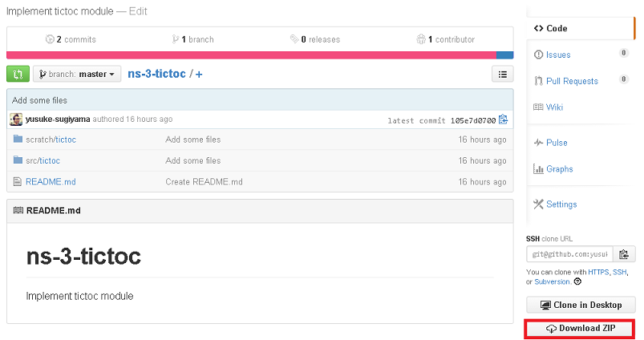Click the green compare and review button

click(x=18, y=74)
